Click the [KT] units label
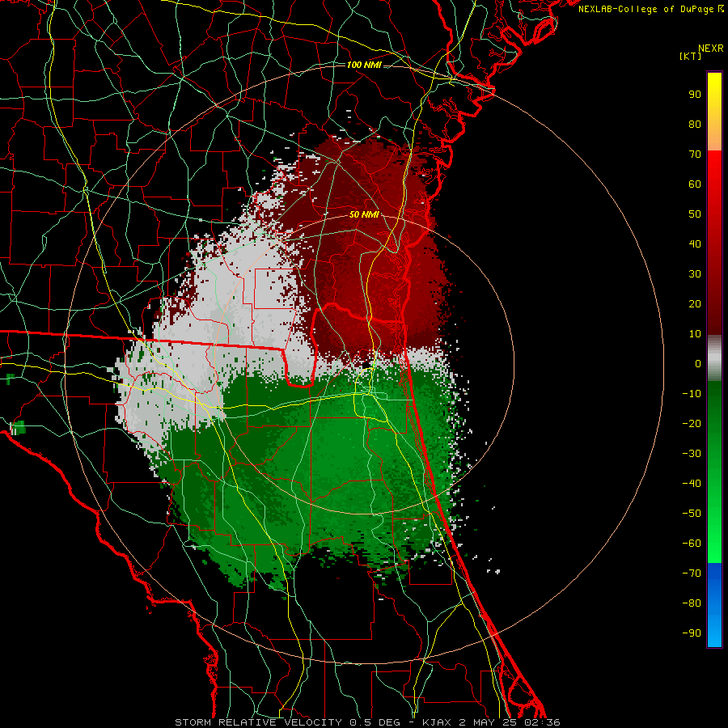The image size is (728, 728). coord(690,56)
